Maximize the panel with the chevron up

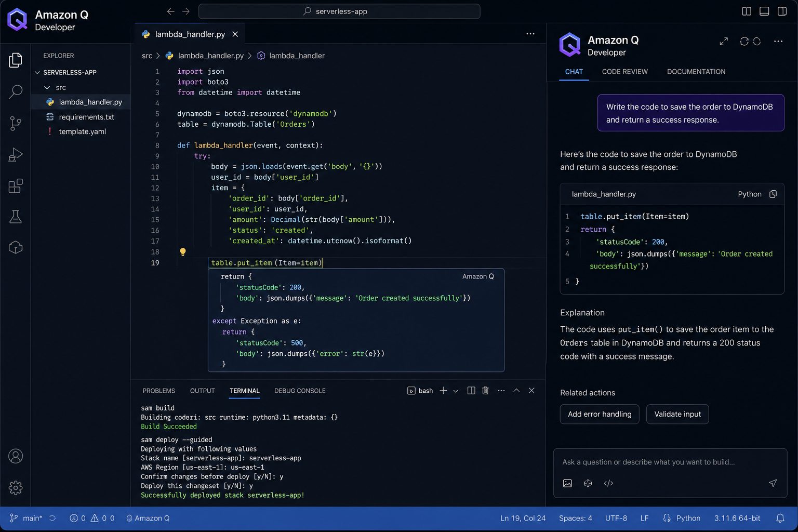pyautogui.click(x=516, y=390)
